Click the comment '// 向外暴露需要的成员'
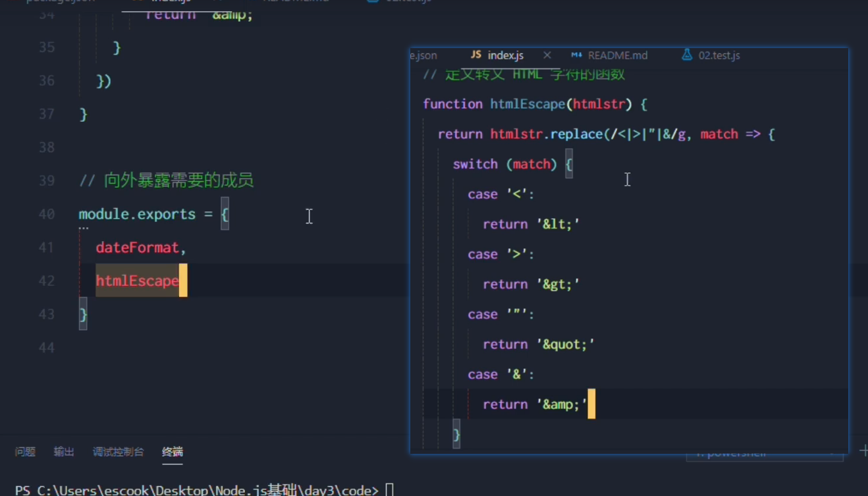Screen dimensions: 868x496 coord(166,180)
